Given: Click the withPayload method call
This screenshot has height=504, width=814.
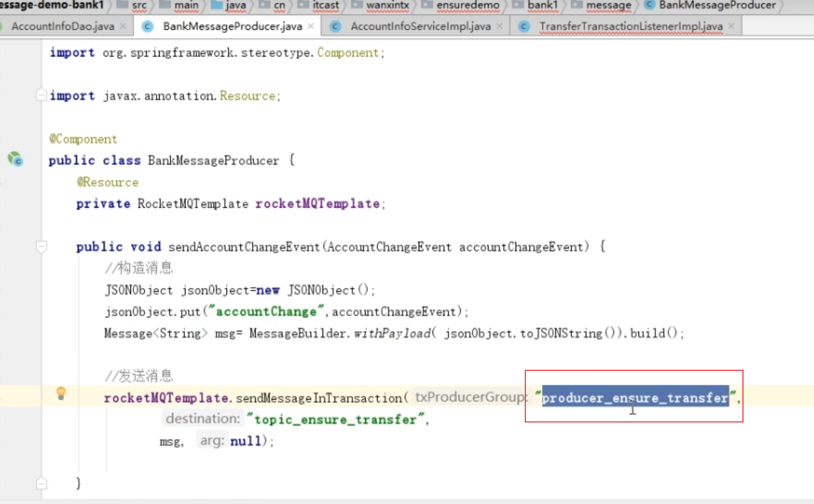Looking at the screenshot, I should [392, 333].
